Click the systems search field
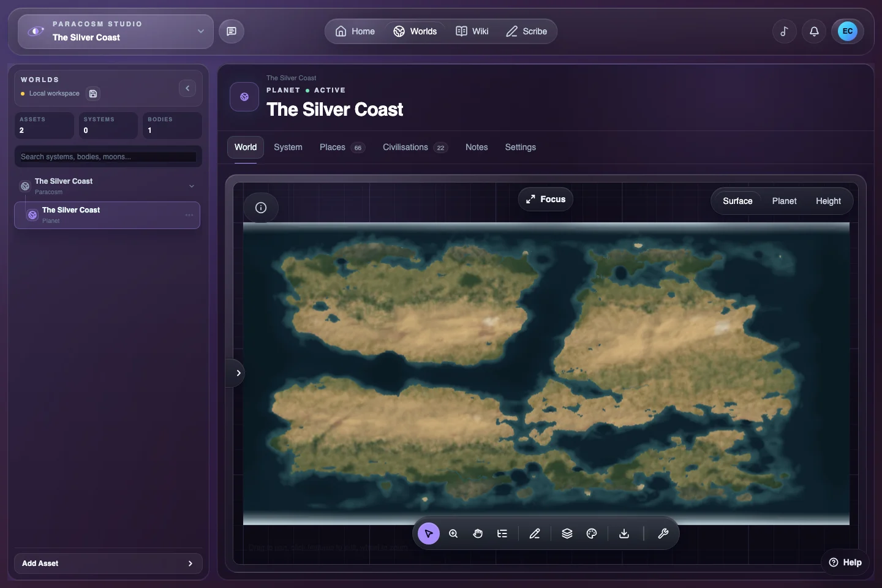882x588 pixels. point(108,157)
